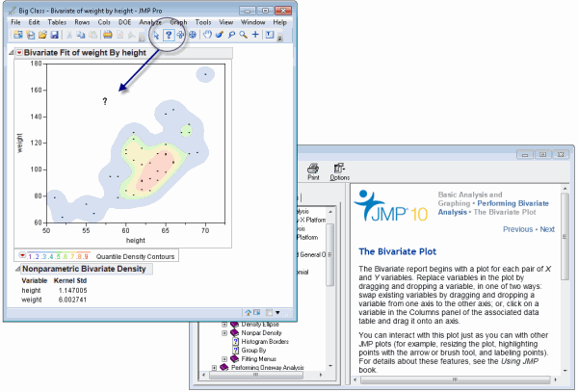Open the Cols menu
The height and width of the screenshot is (392, 578).
[x=104, y=22]
